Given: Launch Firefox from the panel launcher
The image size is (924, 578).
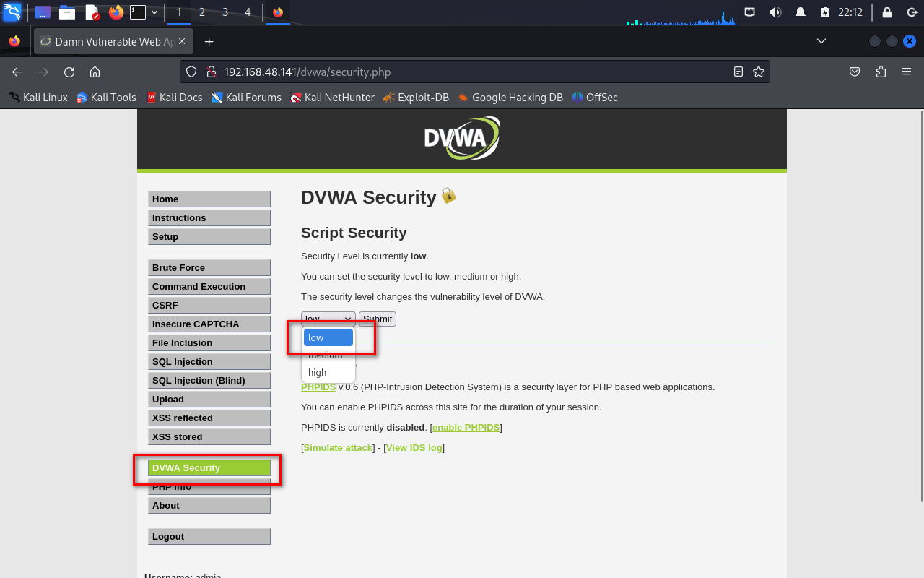Looking at the screenshot, I should [x=115, y=12].
